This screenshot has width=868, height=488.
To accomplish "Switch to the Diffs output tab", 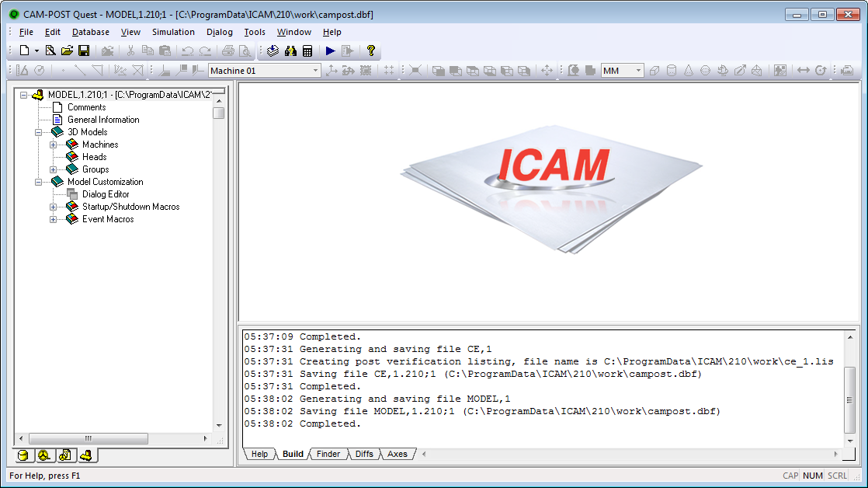I will (x=363, y=455).
